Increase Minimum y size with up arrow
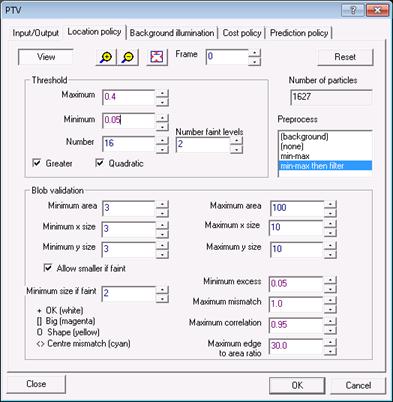 162,246
